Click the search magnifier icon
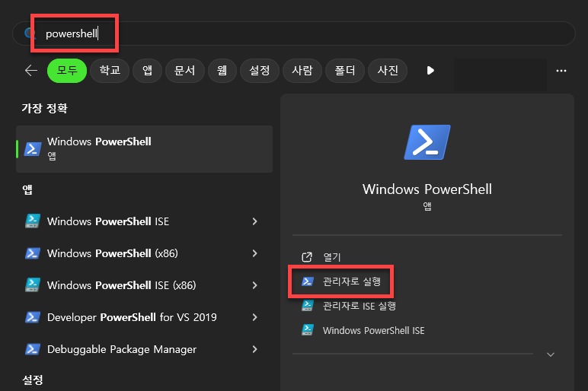The height and width of the screenshot is (391, 588). click(x=29, y=33)
